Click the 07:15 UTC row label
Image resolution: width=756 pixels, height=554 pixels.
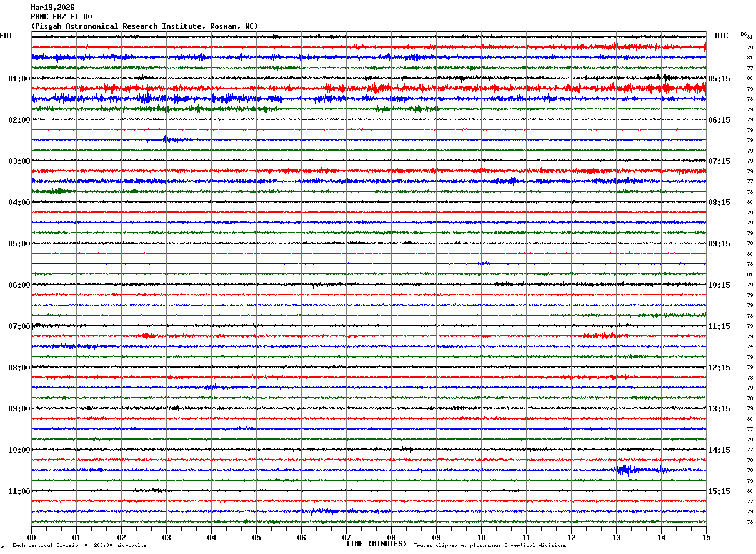tap(719, 161)
